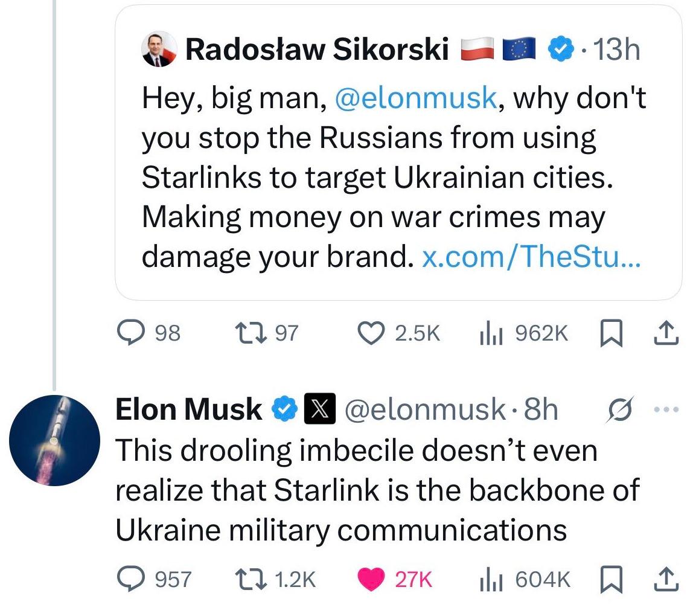This screenshot has width=693, height=616.
Task: Open Elon Musk's rocket profile picture
Action: [x=54, y=441]
